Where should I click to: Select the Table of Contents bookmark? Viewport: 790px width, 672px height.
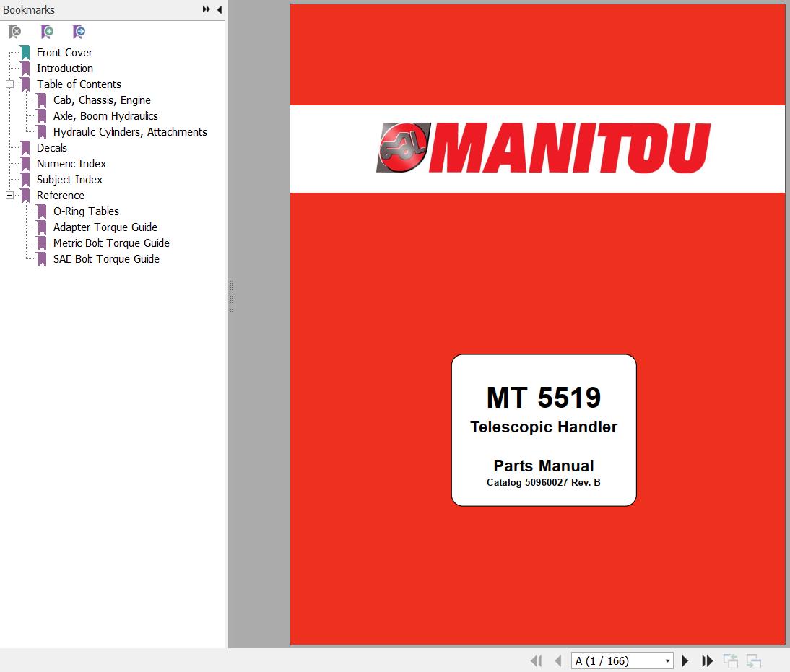click(79, 84)
